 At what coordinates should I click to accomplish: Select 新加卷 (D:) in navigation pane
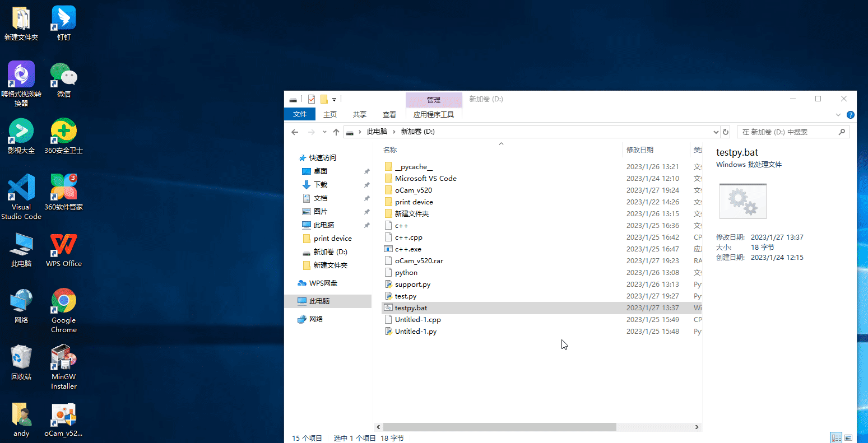(330, 252)
